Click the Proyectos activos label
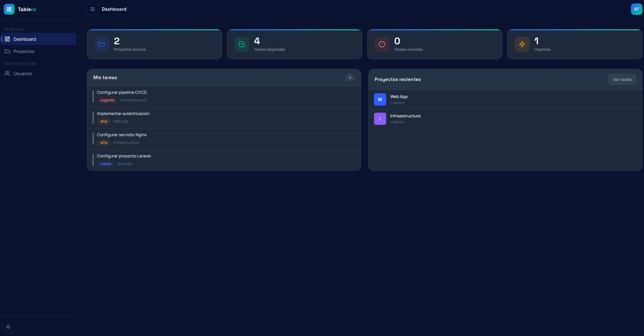The height and width of the screenshot is (336, 644). coord(130,50)
